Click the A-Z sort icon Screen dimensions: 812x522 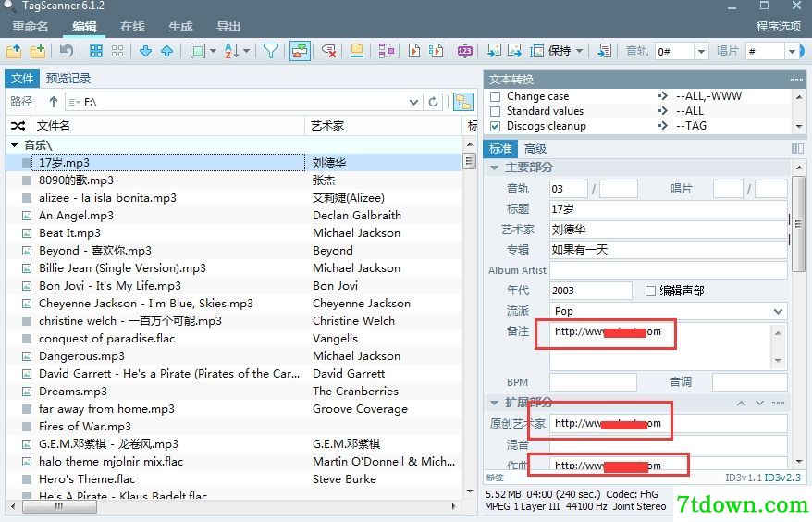click(x=231, y=51)
